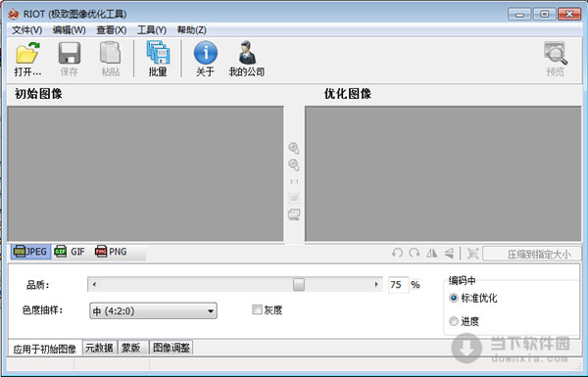Switch to the Image adjustments (图像调整) tab

click(x=171, y=348)
